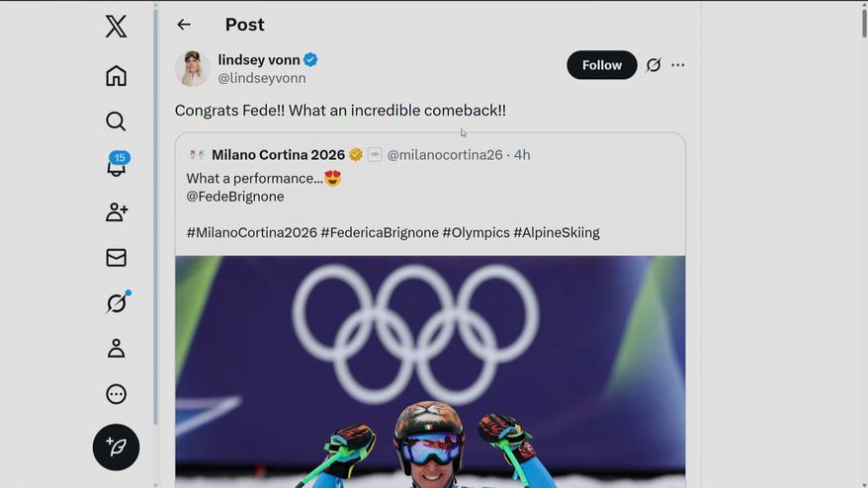Image resolution: width=868 pixels, height=488 pixels.
Task: Open the Search and Explore icon
Action: coord(116,122)
